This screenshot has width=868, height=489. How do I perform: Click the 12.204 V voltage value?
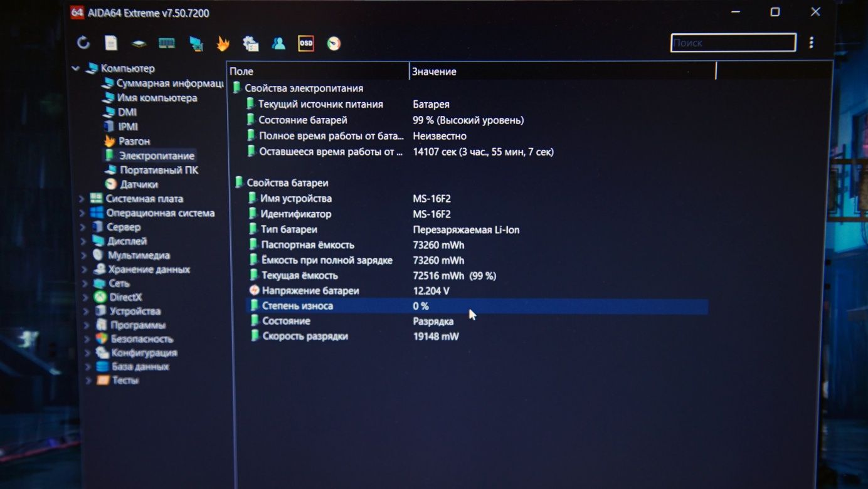pyautogui.click(x=431, y=291)
